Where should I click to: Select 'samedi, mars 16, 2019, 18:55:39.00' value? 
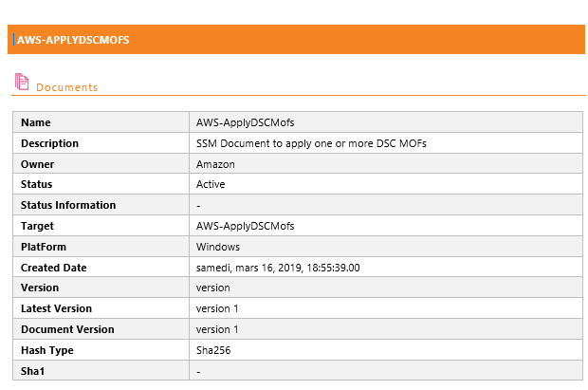(x=278, y=268)
